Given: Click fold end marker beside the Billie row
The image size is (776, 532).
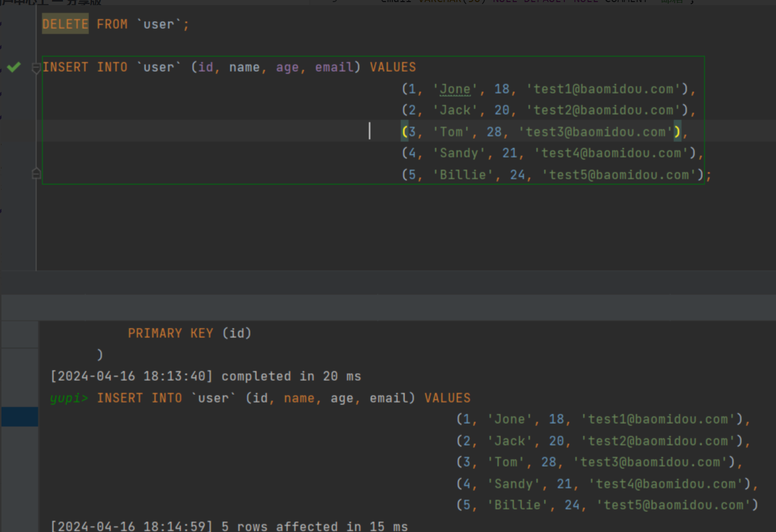Looking at the screenshot, I should pos(36,174).
